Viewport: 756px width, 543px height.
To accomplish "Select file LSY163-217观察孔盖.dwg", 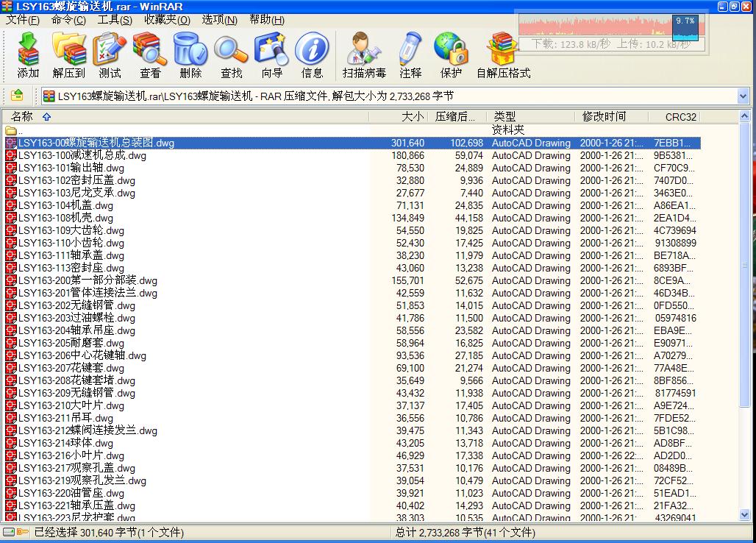I will point(352,468).
